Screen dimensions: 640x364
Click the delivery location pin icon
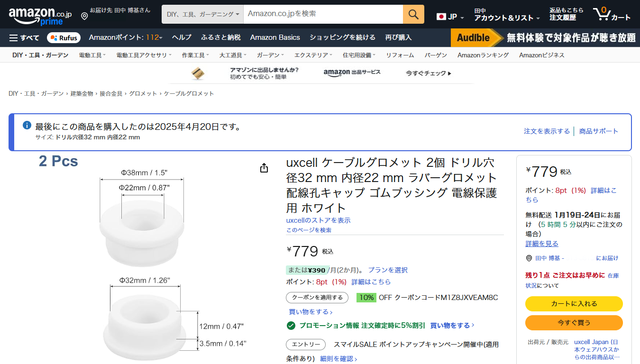84,16
